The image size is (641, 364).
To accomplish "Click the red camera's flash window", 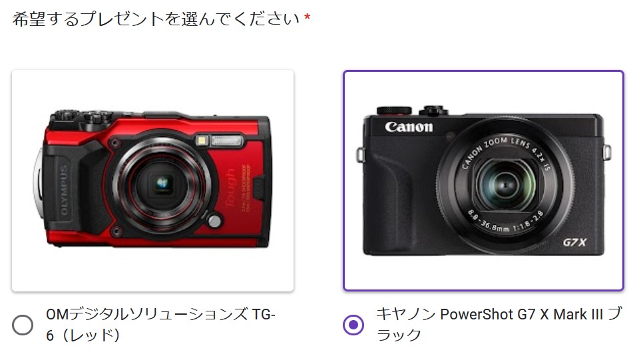I will [x=227, y=141].
